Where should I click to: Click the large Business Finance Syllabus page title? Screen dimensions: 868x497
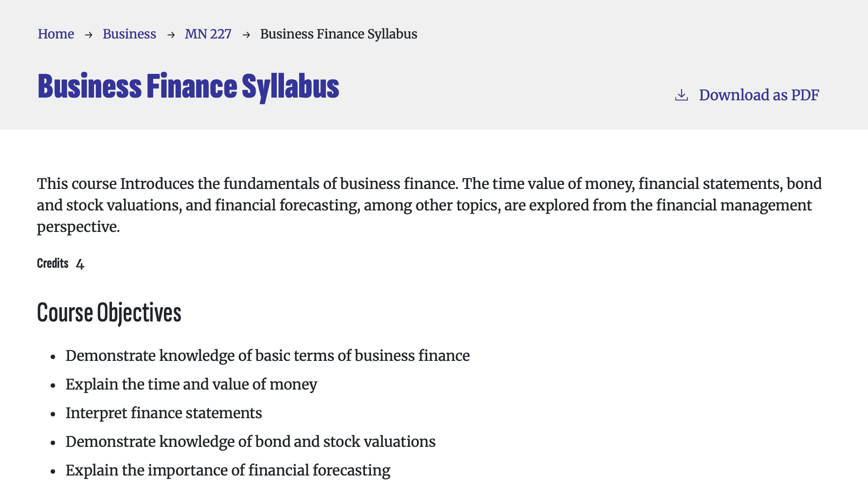coord(188,86)
